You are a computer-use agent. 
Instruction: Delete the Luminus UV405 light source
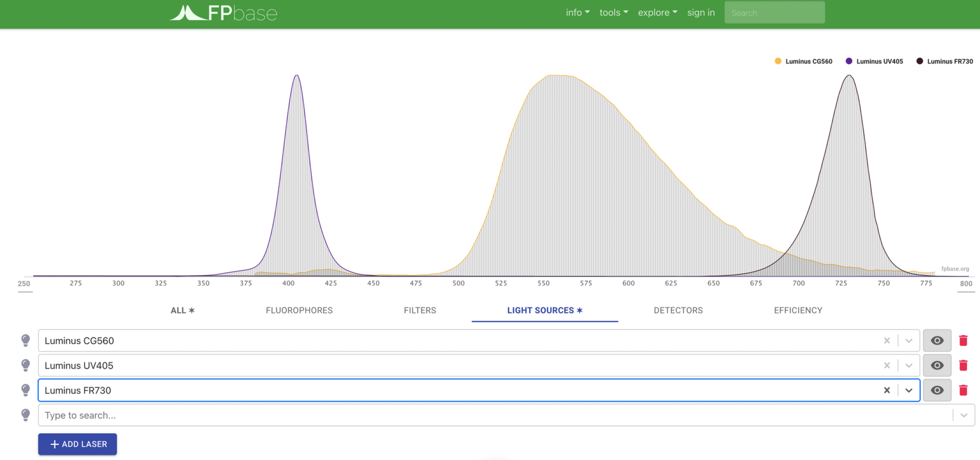(963, 365)
